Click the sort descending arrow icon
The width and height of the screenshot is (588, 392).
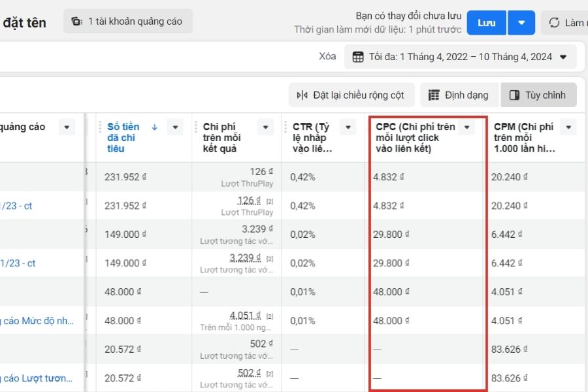(x=154, y=127)
